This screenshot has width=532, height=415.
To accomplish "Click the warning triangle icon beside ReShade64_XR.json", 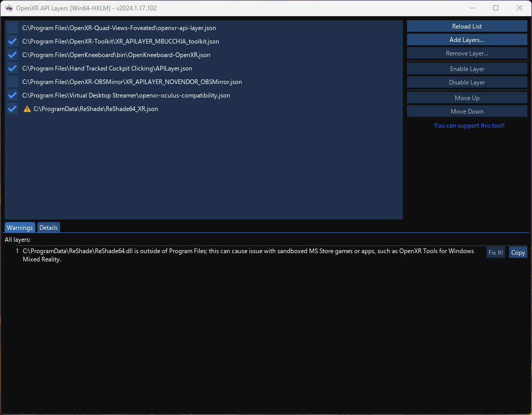I will click(27, 109).
